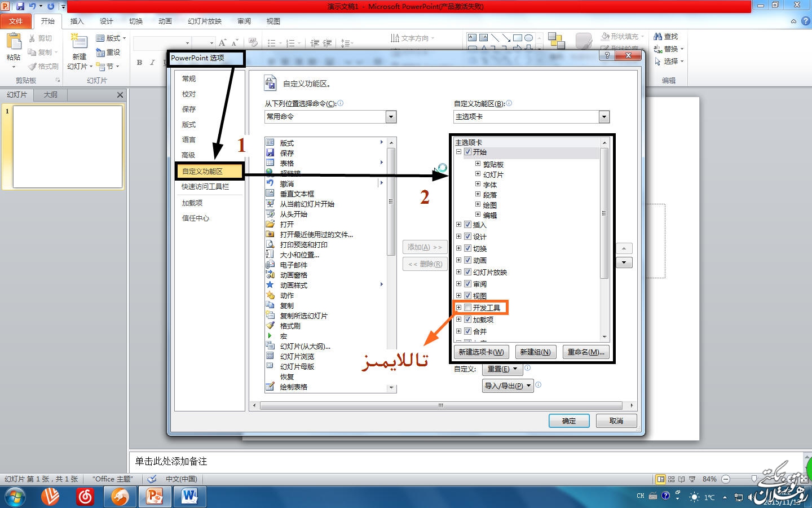Select the 打开 folder icon in command list
Image resolution: width=812 pixels, height=508 pixels.
pyautogui.click(x=270, y=224)
